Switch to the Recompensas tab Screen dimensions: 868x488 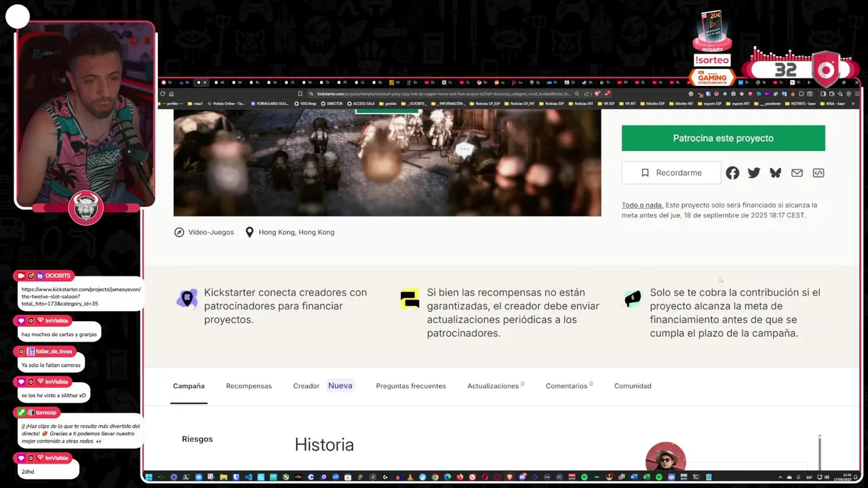249,386
